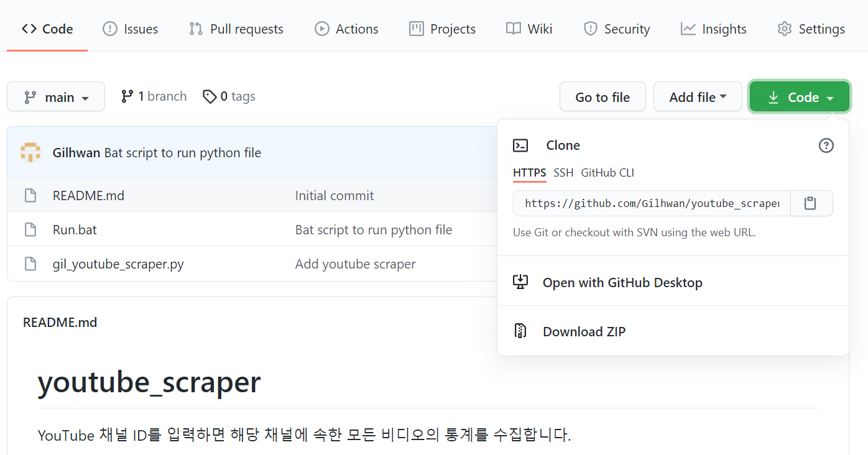Screen dimensions: 868x455
Task: Click the Gilhwan avatar image
Action: [30, 152]
